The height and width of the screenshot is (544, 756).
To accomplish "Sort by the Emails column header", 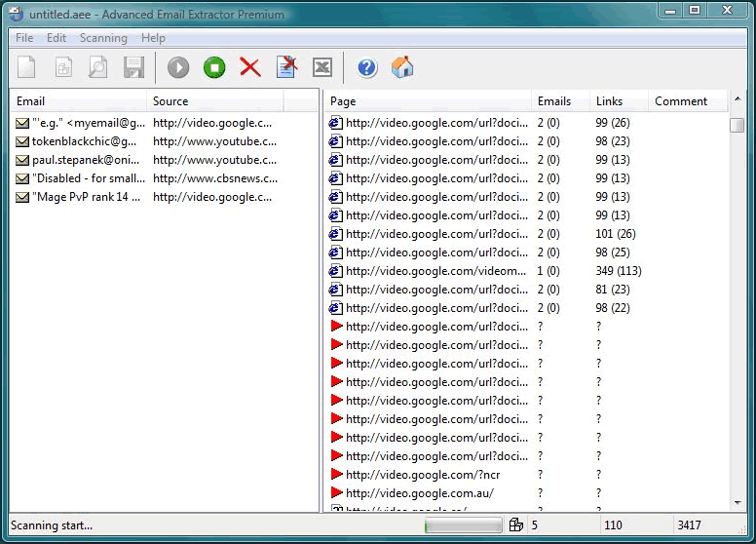I will point(554,101).
